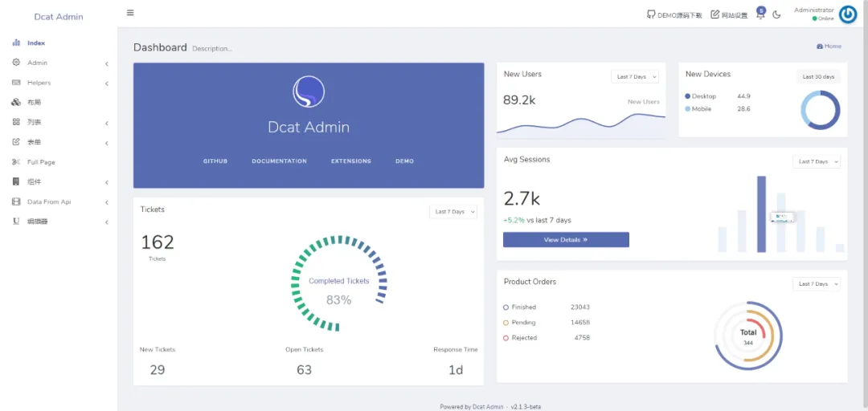
Task: Open the 布局 sidebar item
Action: [34, 103]
